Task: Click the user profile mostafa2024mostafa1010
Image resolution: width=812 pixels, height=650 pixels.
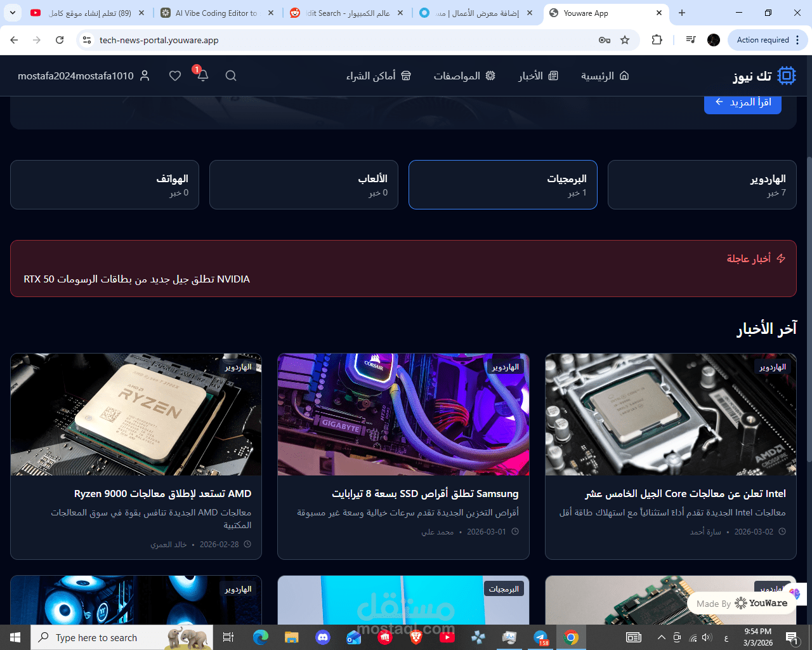Action: (x=84, y=76)
